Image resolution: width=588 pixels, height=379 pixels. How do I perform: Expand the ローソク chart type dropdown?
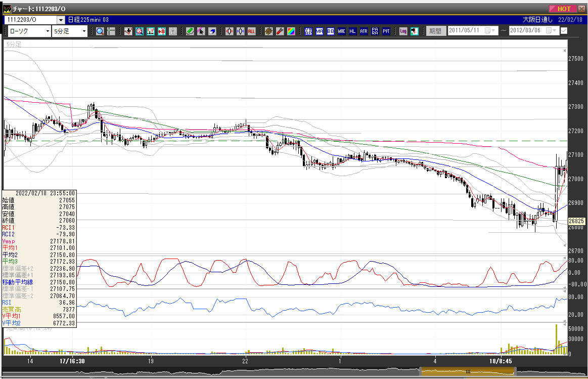(x=48, y=31)
